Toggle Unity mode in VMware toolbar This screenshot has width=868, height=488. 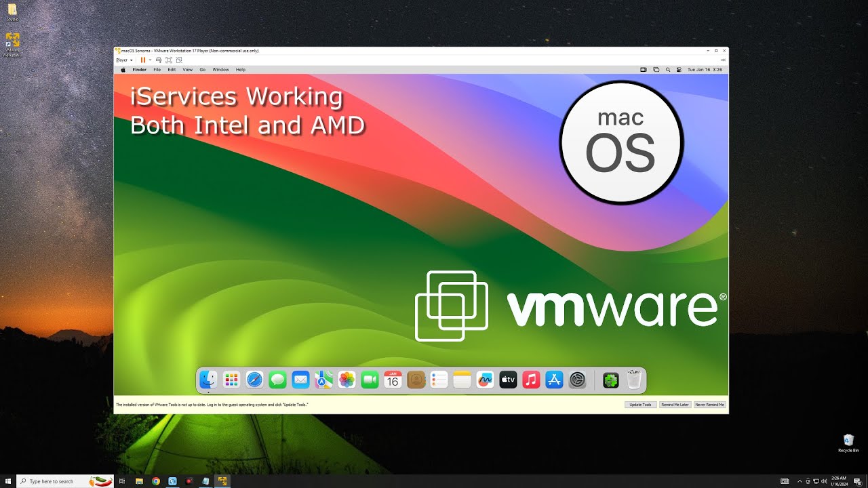tap(179, 60)
